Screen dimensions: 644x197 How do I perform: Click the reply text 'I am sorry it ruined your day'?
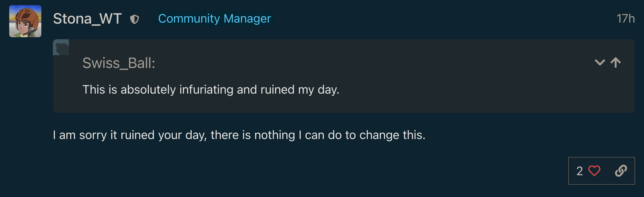coord(129,135)
